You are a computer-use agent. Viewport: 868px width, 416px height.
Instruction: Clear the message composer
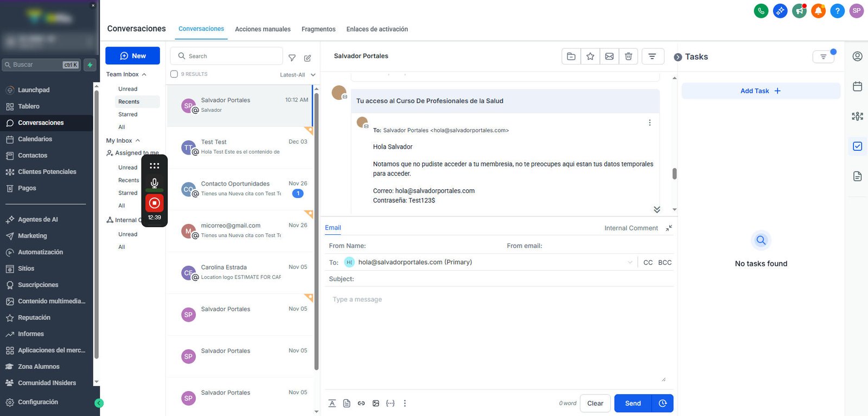[595, 404]
